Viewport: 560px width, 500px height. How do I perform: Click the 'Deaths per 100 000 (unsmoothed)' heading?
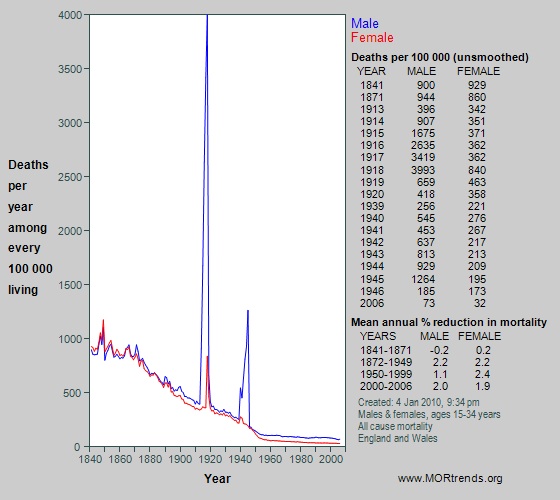click(x=440, y=57)
